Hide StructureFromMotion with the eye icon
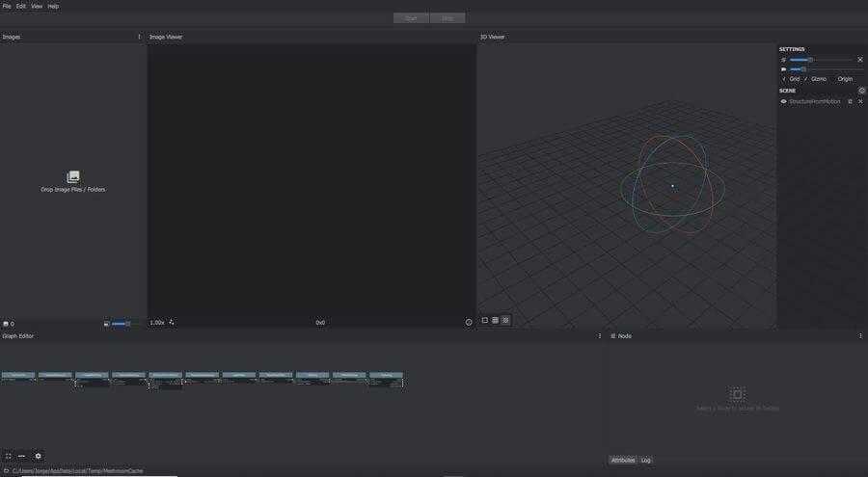The image size is (868, 477). [x=783, y=101]
